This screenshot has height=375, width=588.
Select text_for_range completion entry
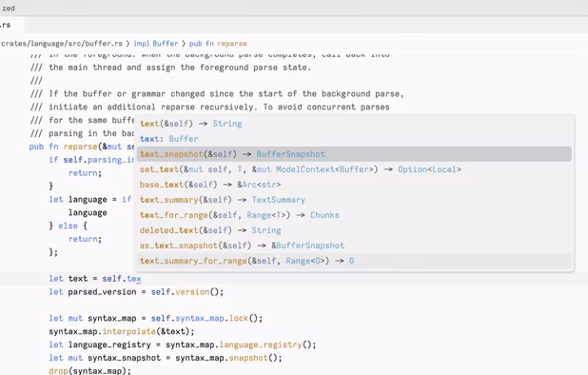tap(354, 215)
